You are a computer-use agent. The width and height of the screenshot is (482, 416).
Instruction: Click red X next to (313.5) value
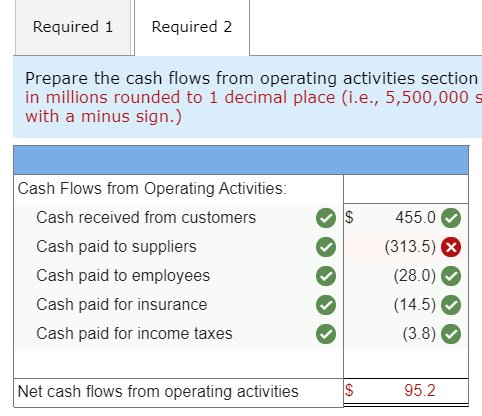point(451,247)
